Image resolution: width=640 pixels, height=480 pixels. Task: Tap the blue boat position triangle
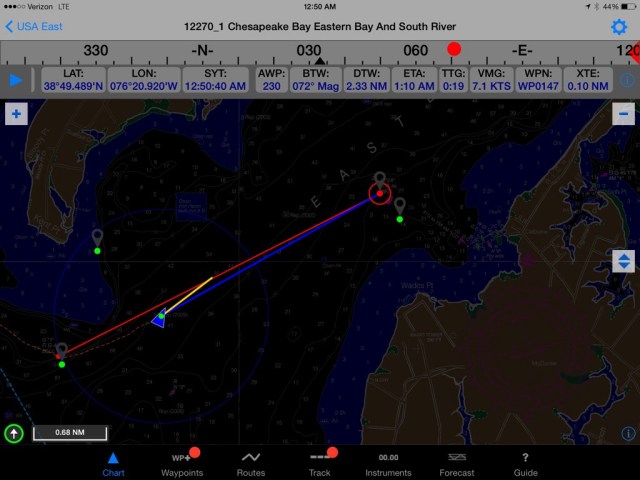point(158,319)
